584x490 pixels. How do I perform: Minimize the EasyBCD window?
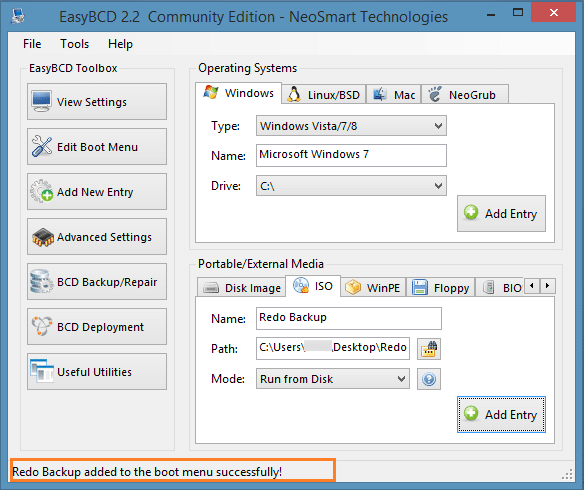click(491, 15)
